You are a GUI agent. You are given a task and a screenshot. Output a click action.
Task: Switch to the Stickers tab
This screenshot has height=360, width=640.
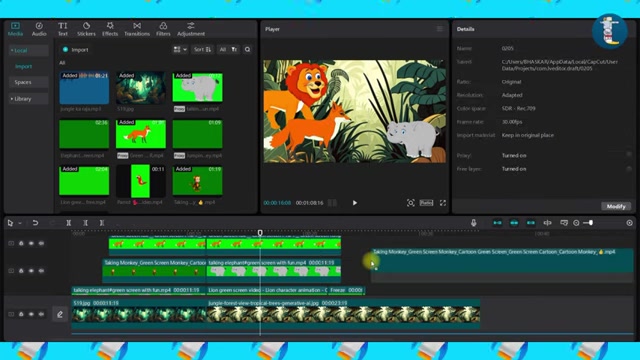point(86,29)
